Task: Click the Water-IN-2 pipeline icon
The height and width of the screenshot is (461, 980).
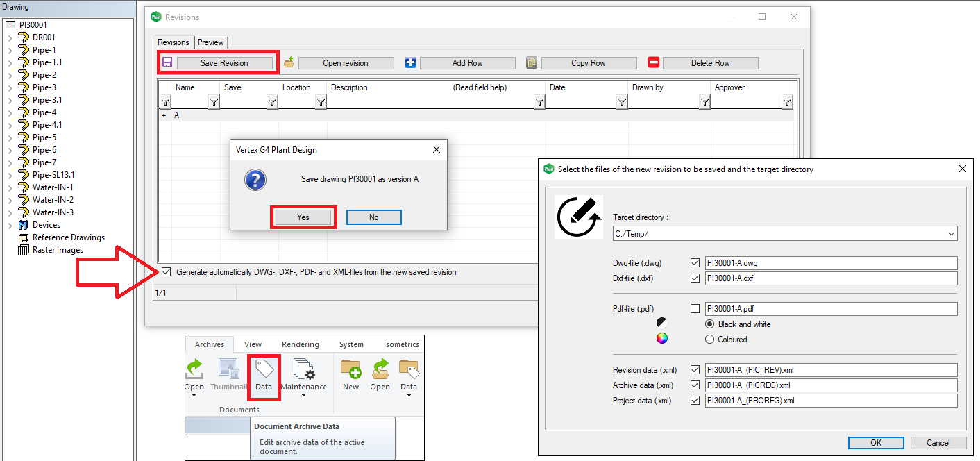Action: coord(24,200)
